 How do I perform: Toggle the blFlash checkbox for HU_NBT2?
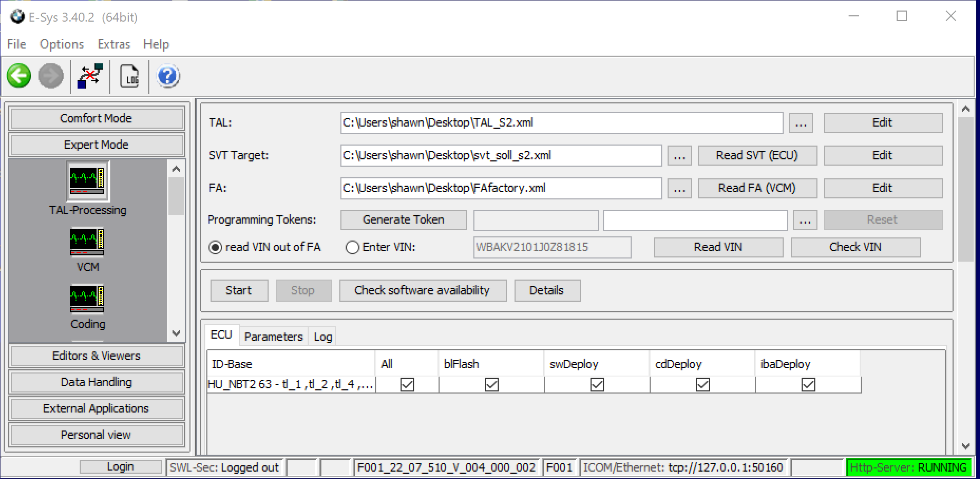[x=492, y=385]
